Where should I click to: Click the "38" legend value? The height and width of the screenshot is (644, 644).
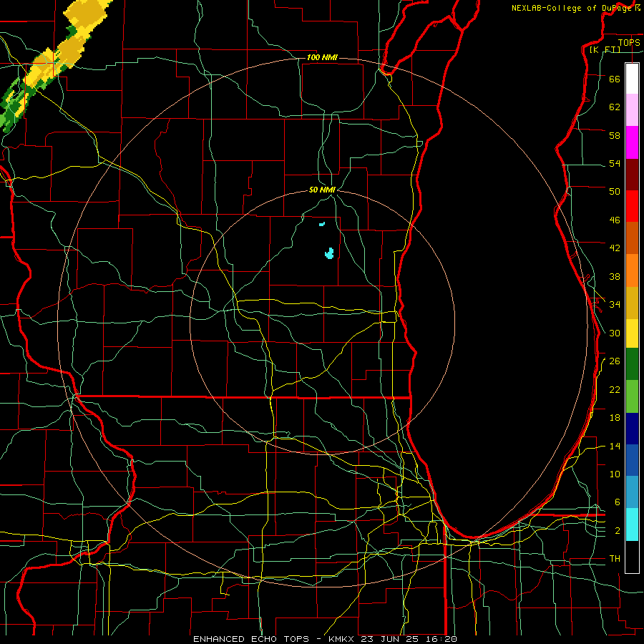pyautogui.click(x=615, y=276)
